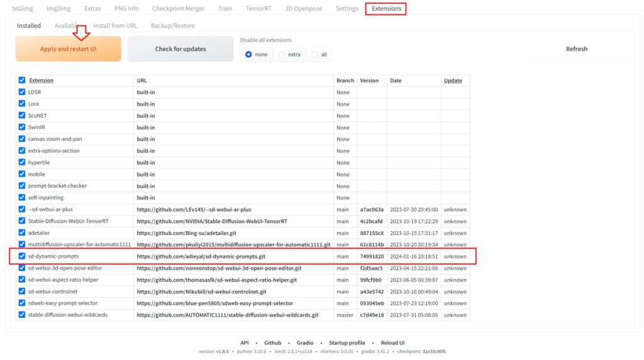
Task: Click the Update column header
Action: [453, 80]
